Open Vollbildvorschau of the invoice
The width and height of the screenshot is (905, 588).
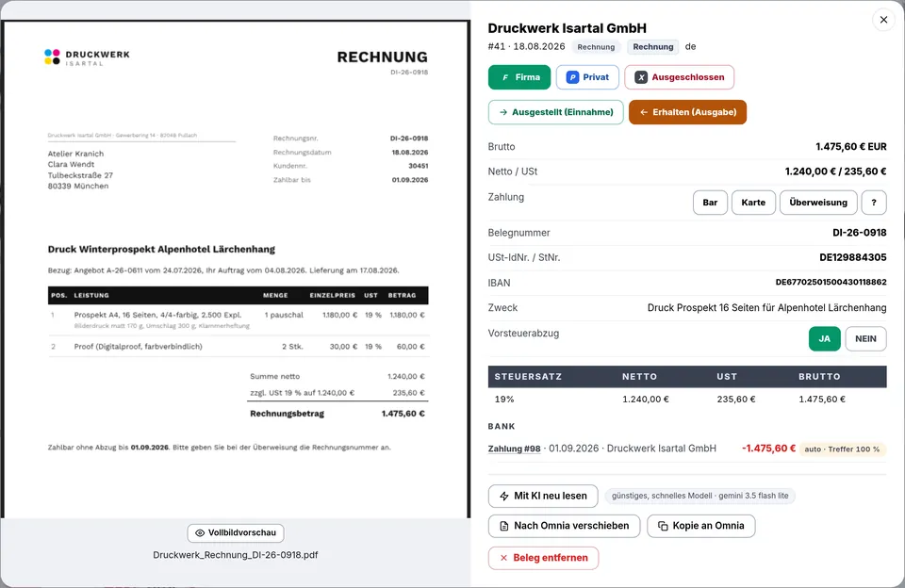236,532
